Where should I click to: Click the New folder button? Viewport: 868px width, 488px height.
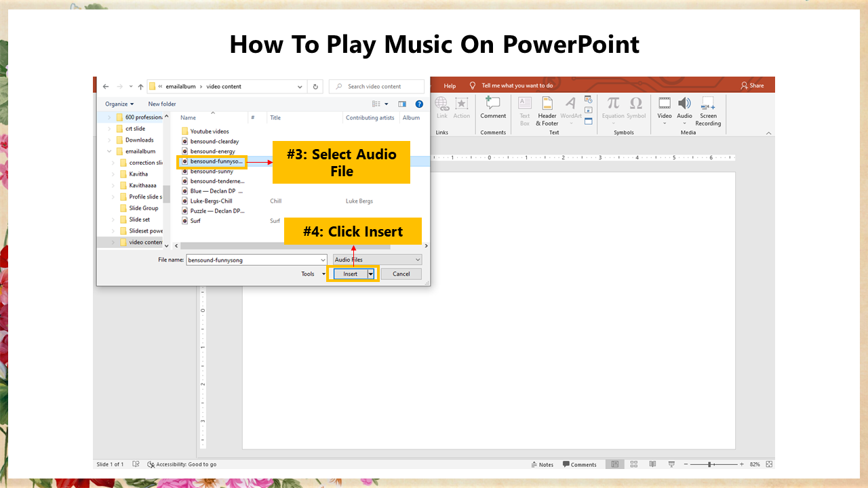162,104
